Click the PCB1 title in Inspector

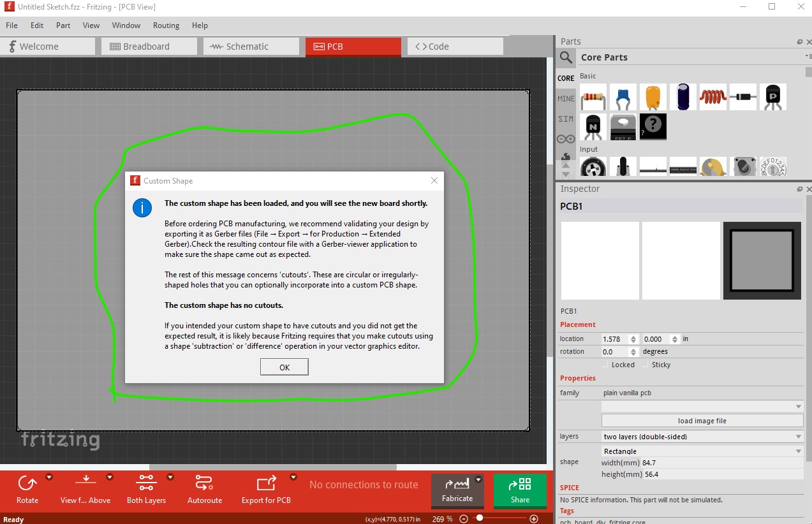[x=572, y=207]
